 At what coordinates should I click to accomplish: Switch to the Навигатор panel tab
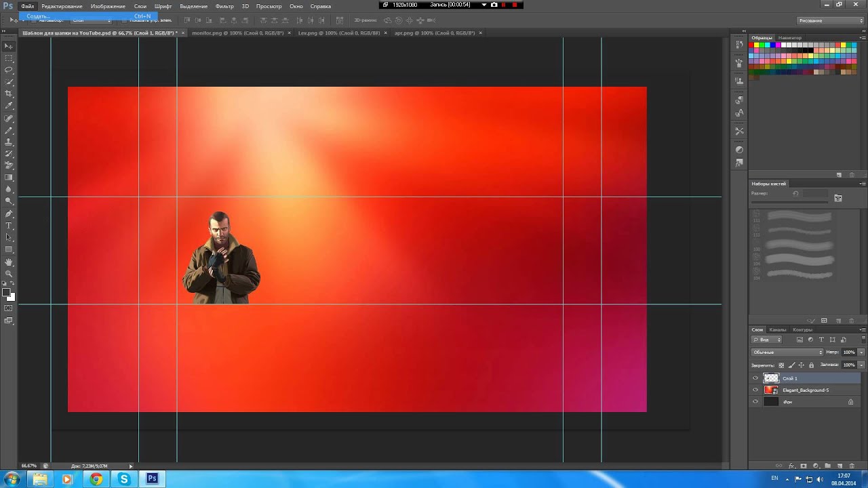[x=789, y=37]
